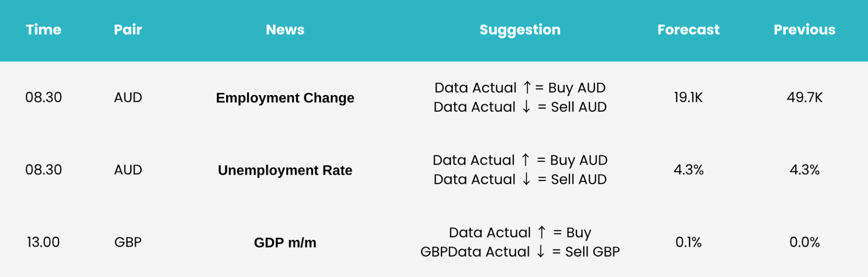Click the up arrow beside Buy AUD for Employment Change
This screenshot has height=277, width=868.
click(x=527, y=87)
